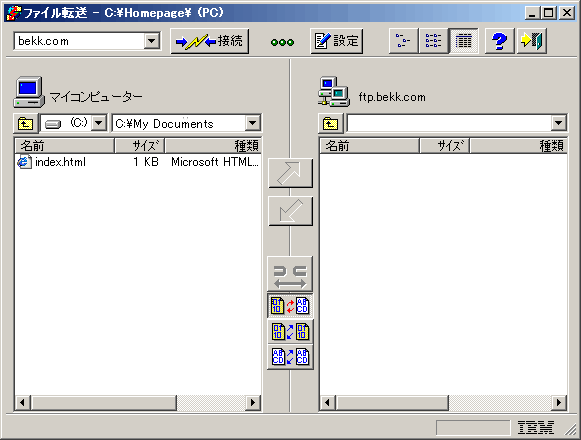The width and height of the screenshot is (581, 440).
Task: Click the exit door icon in toolbar
Action: [x=531, y=41]
